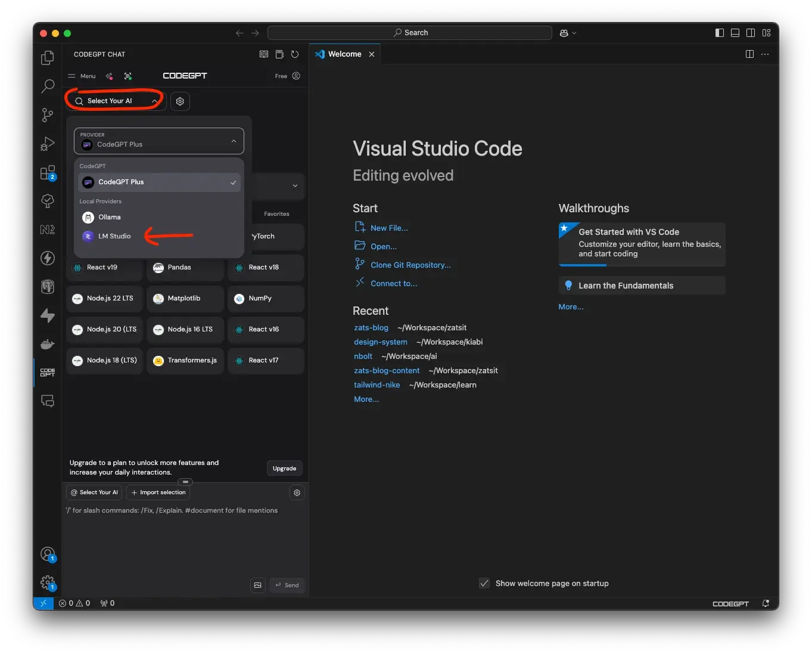Click the Send button
Viewport: 812px width, 654px height.
(287, 585)
